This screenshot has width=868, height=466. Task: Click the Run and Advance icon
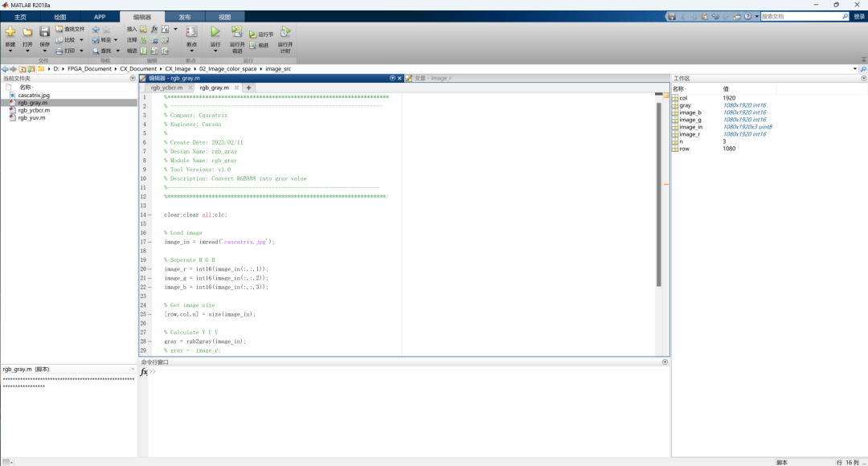click(x=237, y=31)
